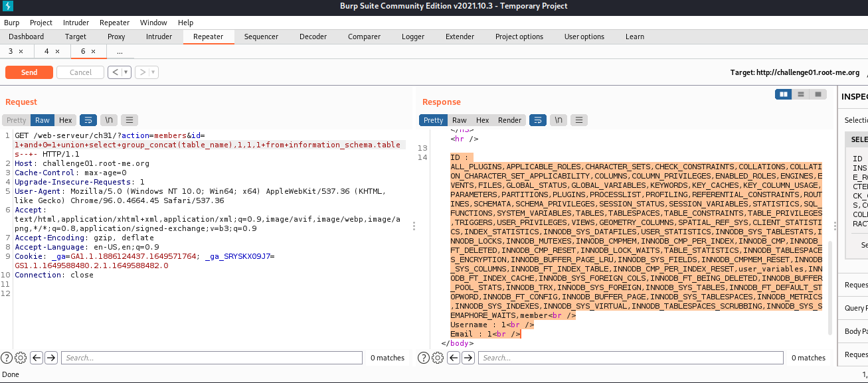Click the Burp Suite logo icon in title bar

(8, 7)
